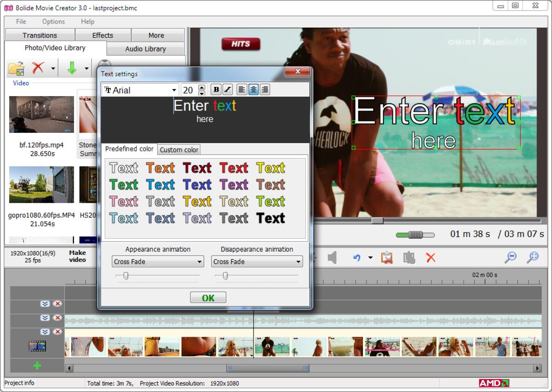Select the gopro1080.60fps.MP4 thumbnail
This screenshot has width=552, height=392.
[x=41, y=184]
